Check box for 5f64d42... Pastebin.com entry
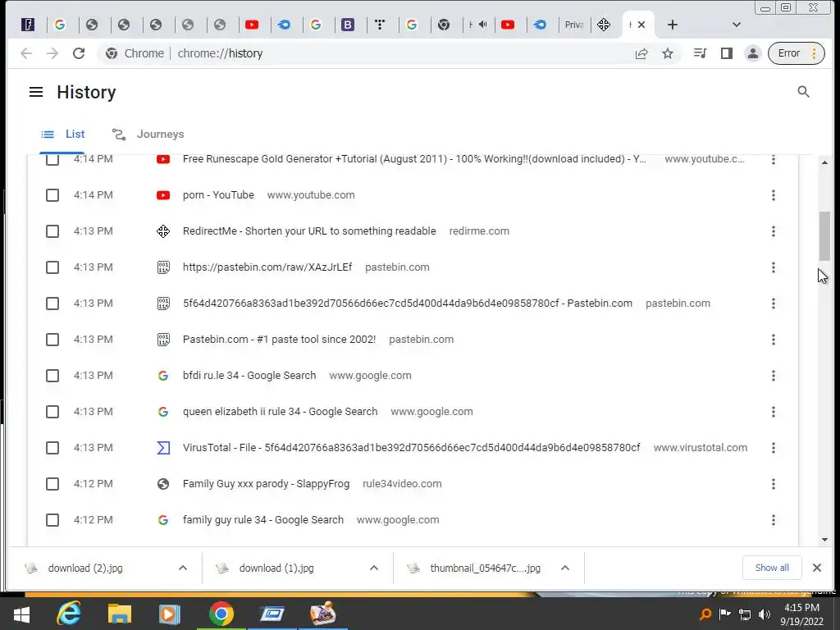This screenshot has width=840, height=630. tap(52, 304)
